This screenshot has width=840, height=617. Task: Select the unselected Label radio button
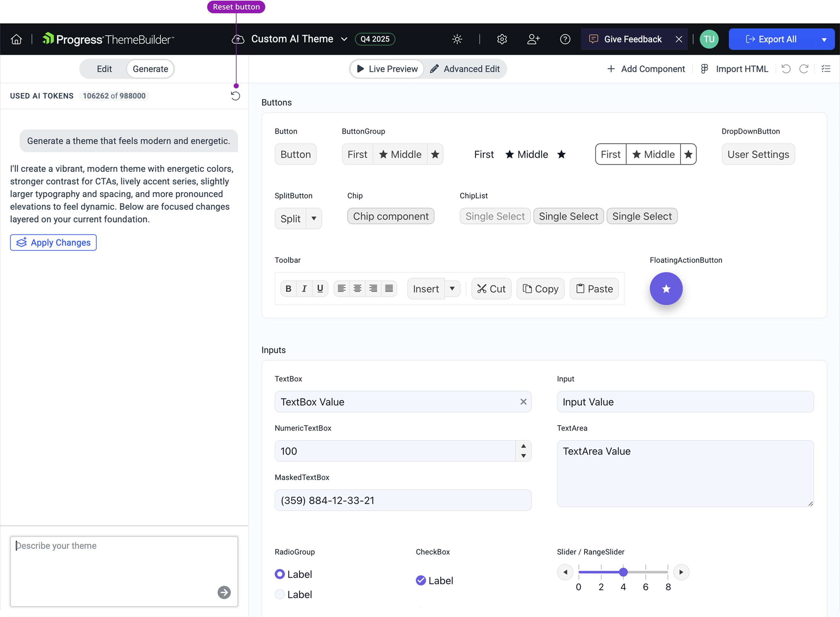point(280,594)
